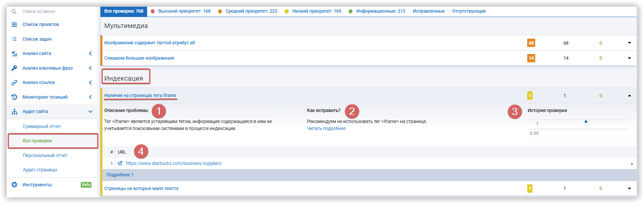Open Список проектов in sidebar
The height and width of the screenshot is (204, 644).
(x=41, y=25)
